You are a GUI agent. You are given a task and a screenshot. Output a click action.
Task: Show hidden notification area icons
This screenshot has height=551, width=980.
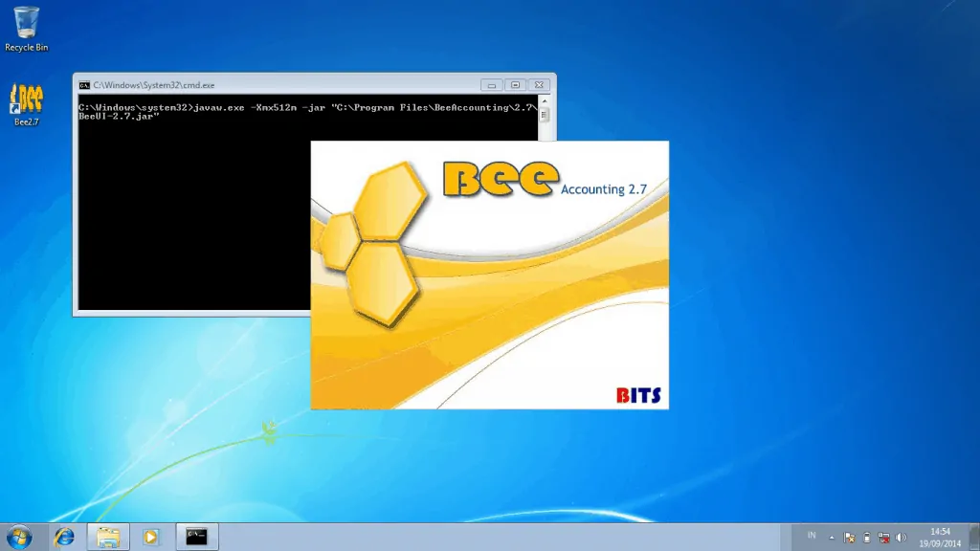(832, 538)
